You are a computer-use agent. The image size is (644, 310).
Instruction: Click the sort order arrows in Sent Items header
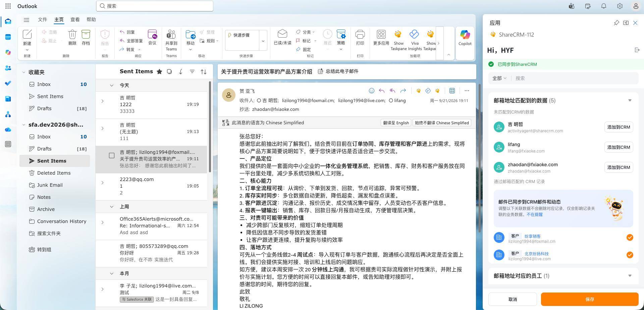(203, 72)
